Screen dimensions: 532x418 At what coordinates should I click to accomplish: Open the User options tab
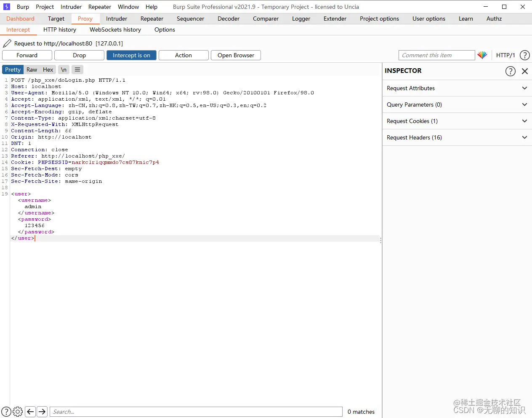point(429,19)
